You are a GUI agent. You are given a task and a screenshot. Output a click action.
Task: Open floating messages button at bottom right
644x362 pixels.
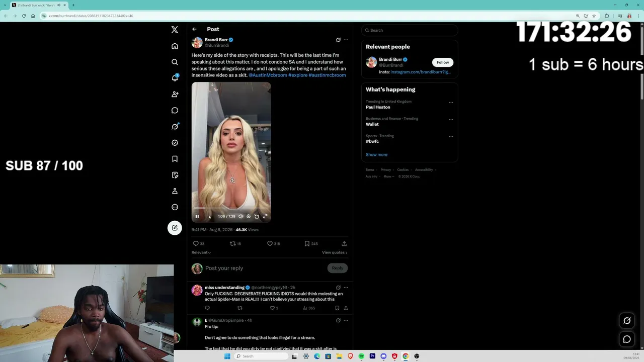[x=627, y=339]
